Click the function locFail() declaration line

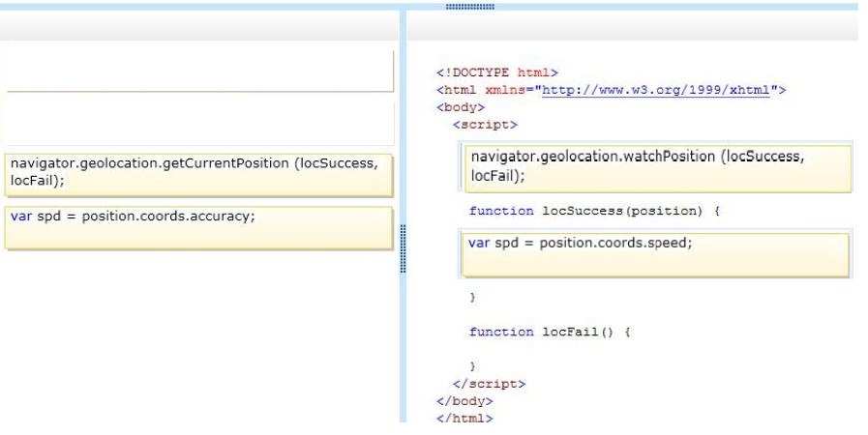(x=550, y=332)
